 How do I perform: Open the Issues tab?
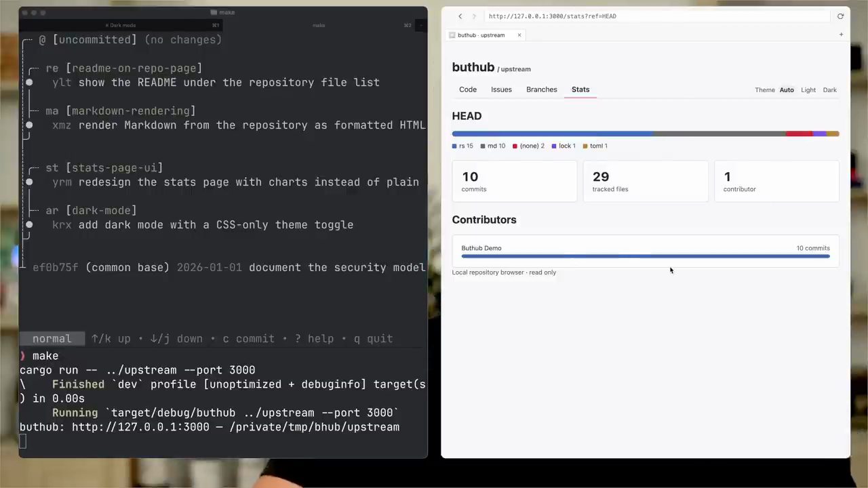pos(501,89)
